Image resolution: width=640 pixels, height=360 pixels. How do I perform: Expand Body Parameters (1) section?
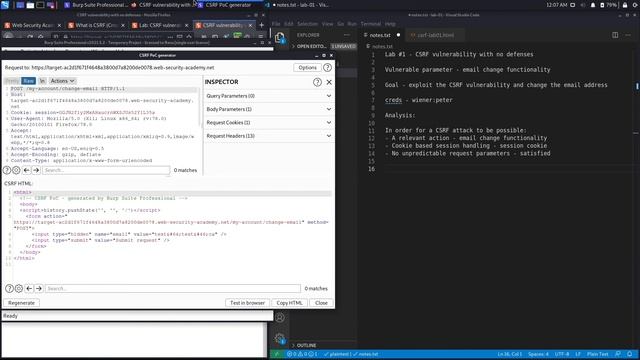269,109
